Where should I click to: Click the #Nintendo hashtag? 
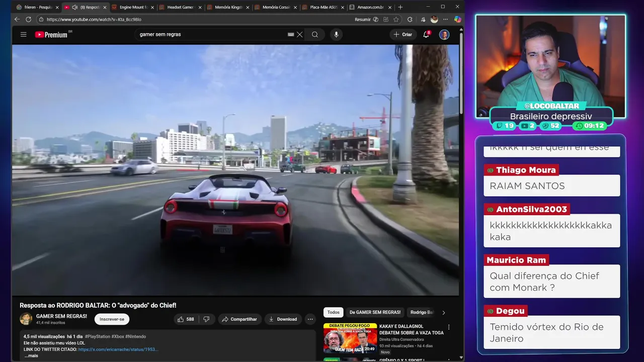point(136,336)
